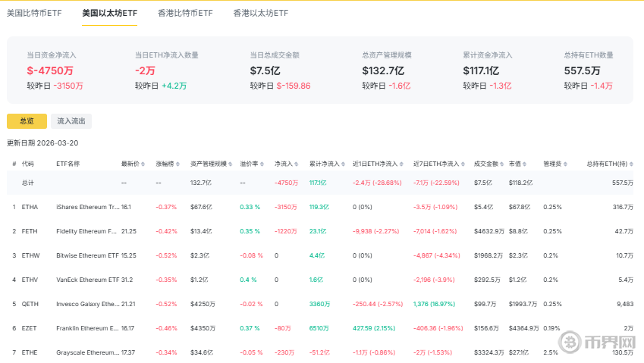Image resolution: width=644 pixels, height=363 pixels.
Task: Click EZET 1-day ETH inflow 427.59 (2.15%)
Action: (374, 328)
